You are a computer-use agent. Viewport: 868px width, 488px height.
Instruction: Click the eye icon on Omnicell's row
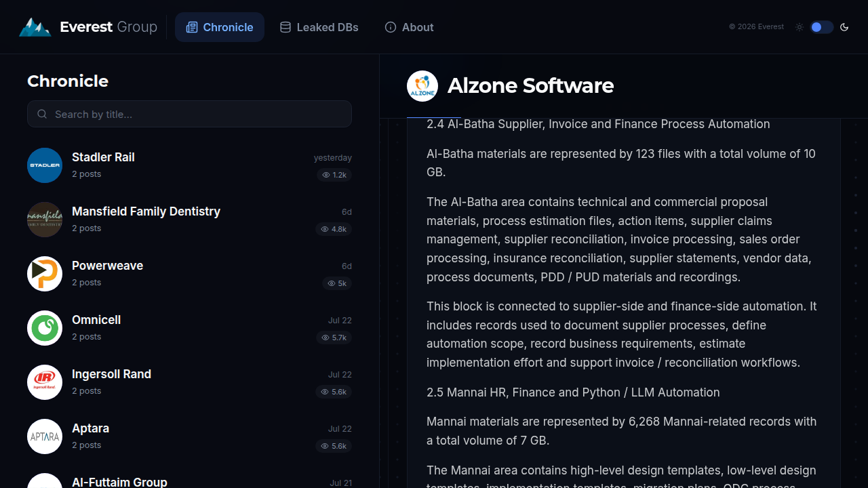click(x=325, y=338)
